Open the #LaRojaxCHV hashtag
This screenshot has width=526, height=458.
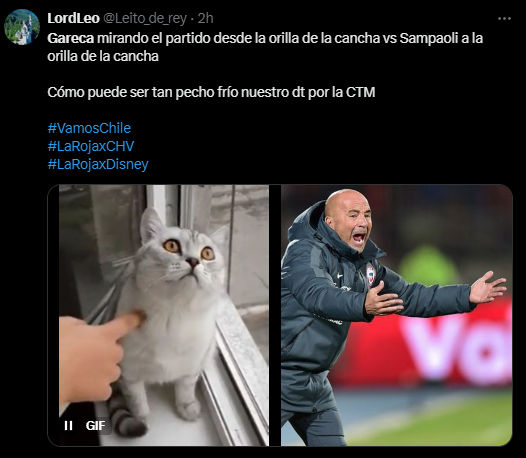point(91,146)
